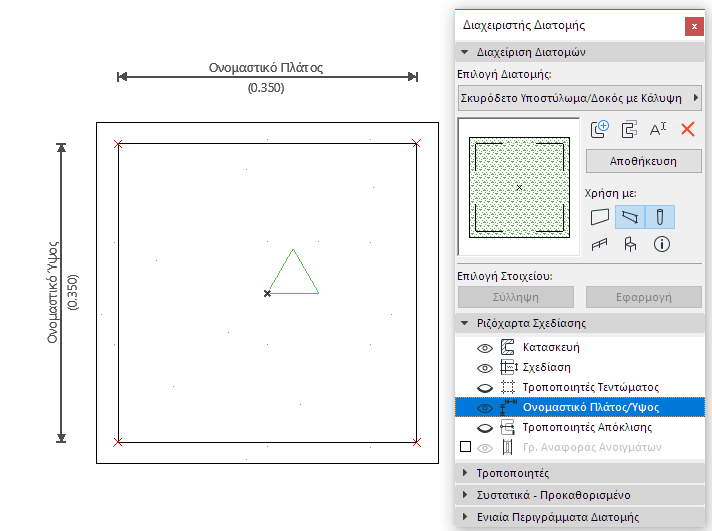712x531 pixels.
Task: Click the Εφαρμογή button
Action: [x=643, y=297]
